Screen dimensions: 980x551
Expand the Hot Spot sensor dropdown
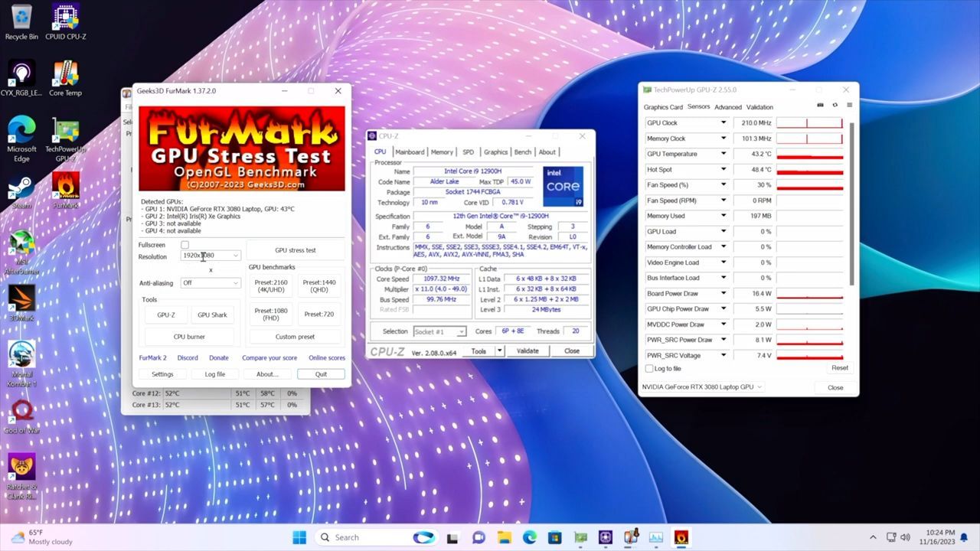click(x=723, y=170)
